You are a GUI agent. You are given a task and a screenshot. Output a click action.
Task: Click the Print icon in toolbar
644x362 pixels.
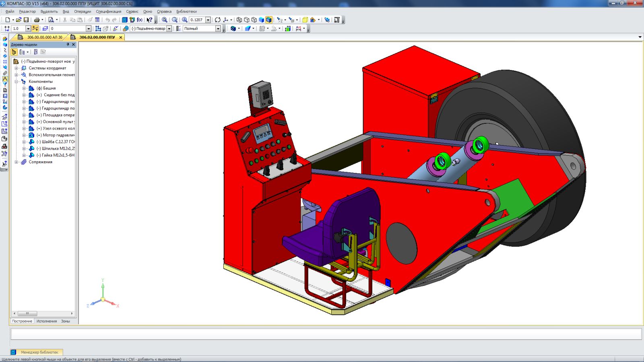(x=37, y=20)
